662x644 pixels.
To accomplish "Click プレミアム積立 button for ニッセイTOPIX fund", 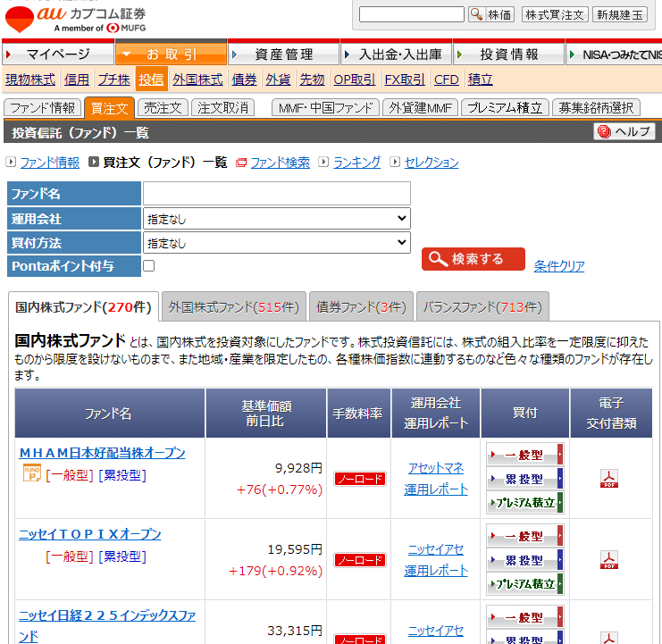I will pyautogui.click(x=524, y=583).
